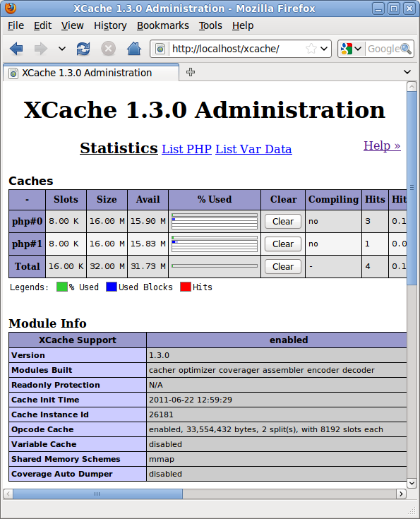Open the Bookmarks menu
Screen dimensions: 420x519
(x=163, y=25)
